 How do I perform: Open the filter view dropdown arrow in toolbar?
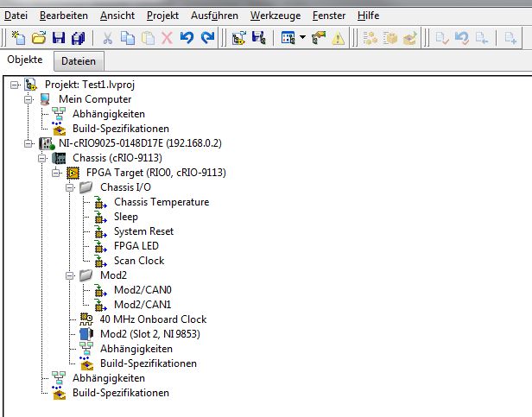tap(302, 37)
